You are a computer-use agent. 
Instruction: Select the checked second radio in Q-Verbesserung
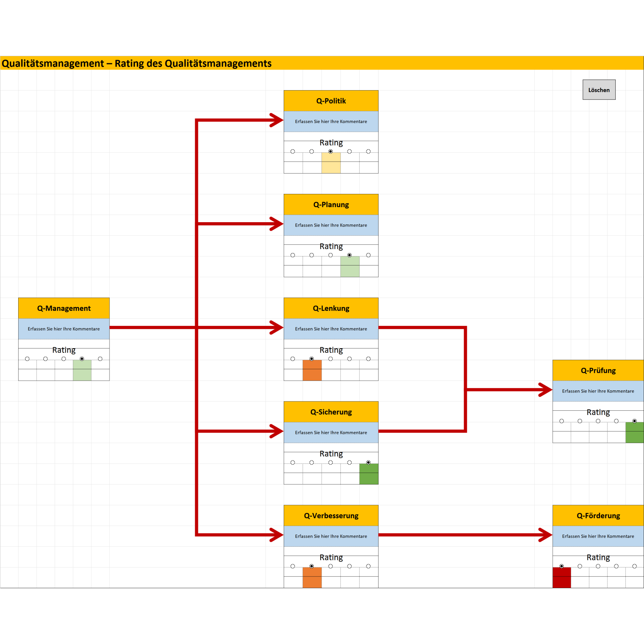click(x=312, y=566)
